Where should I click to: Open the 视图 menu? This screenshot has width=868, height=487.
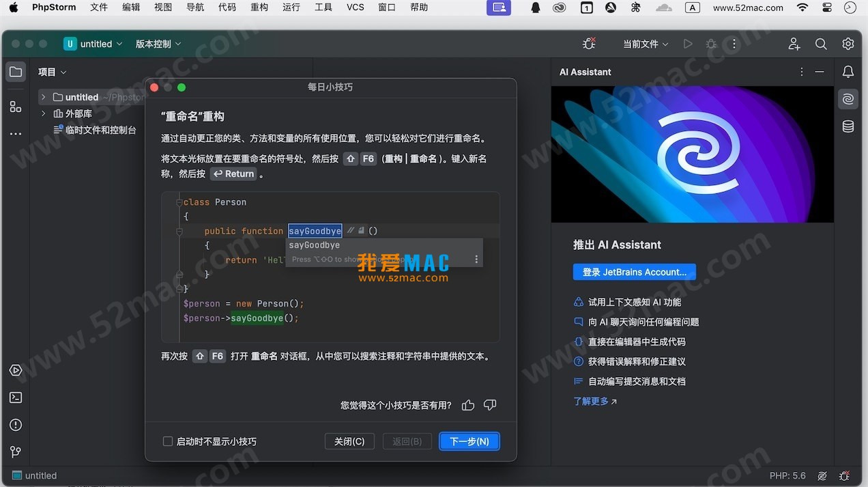coord(163,8)
